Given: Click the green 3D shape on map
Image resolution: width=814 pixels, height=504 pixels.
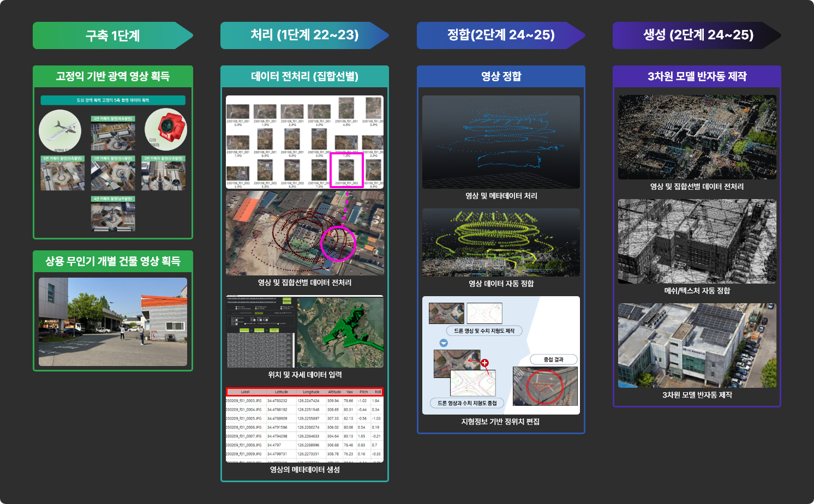Looking at the screenshot, I should (345, 327).
